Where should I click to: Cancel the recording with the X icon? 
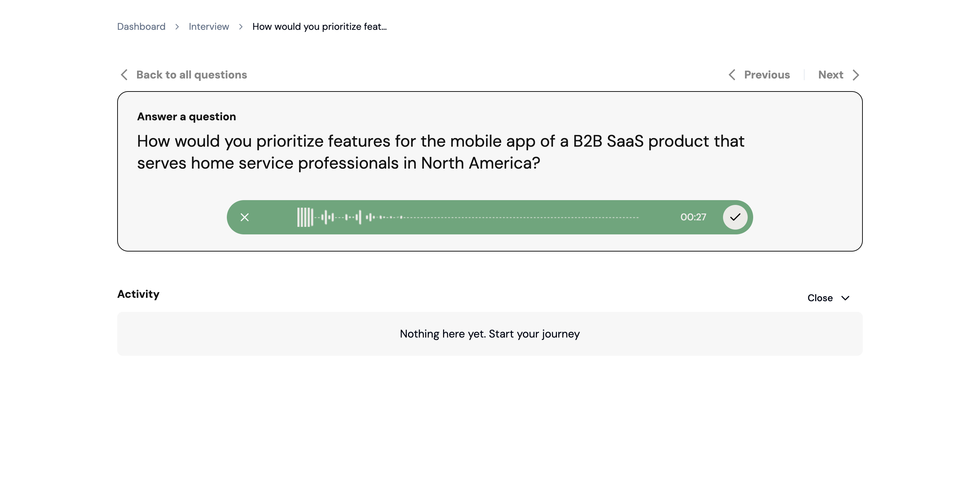245,217
